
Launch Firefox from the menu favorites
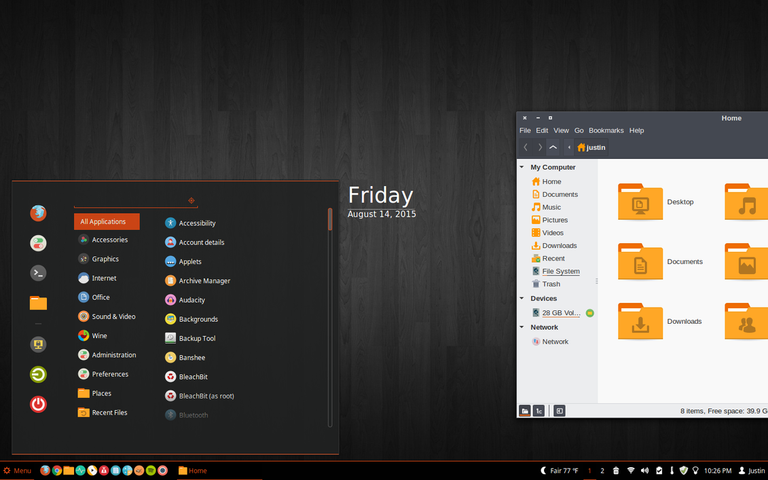tap(38, 213)
